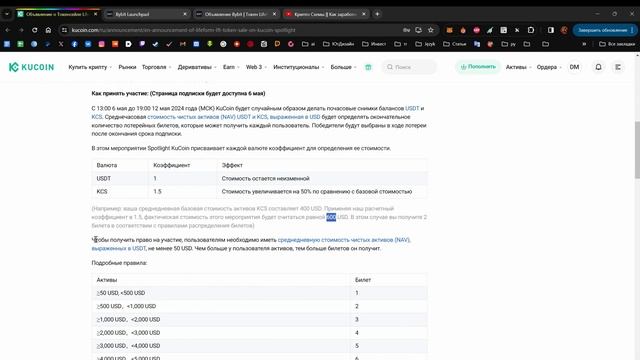Open the tab search dropdown arrow
Screen dimensions: 640x360
pos(7,14)
